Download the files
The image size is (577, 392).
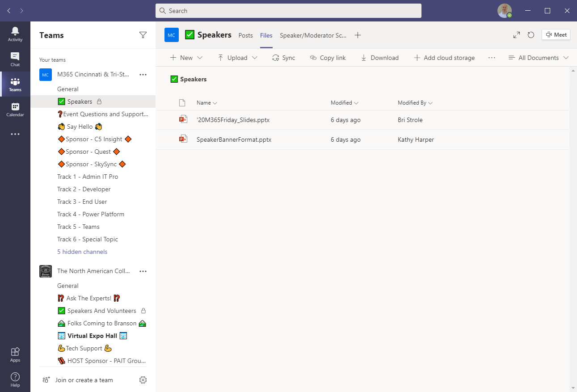pyautogui.click(x=379, y=58)
